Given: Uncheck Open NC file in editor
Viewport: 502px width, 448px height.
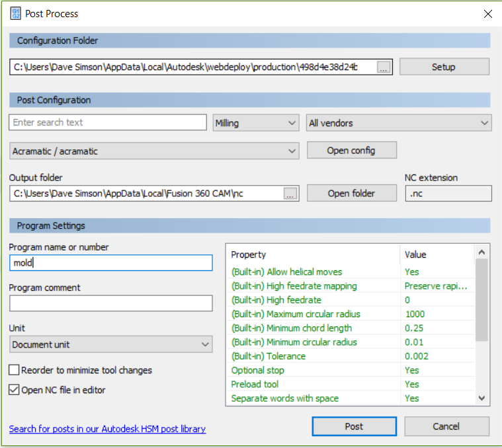Looking at the screenshot, I should [15, 390].
